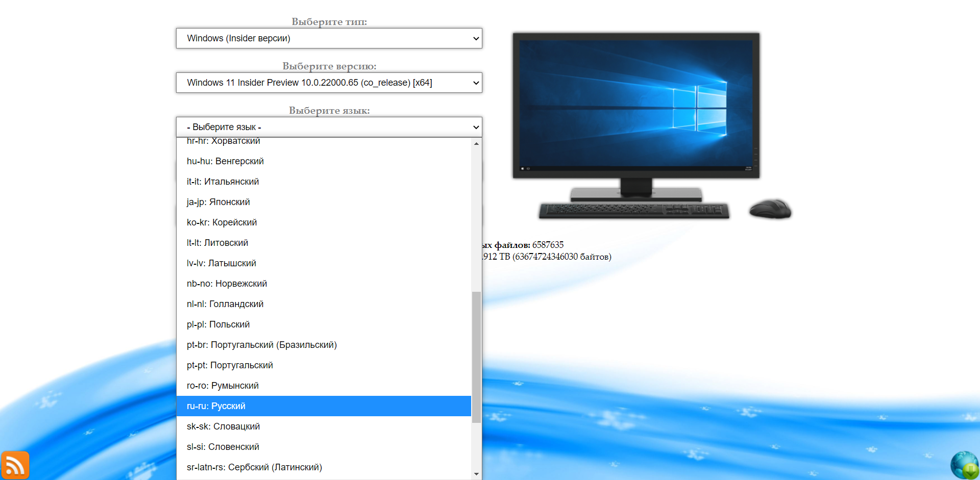Screen dimensions: 980x480
Task: Open the RSS feed icon
Action: [x=15, y=465]
